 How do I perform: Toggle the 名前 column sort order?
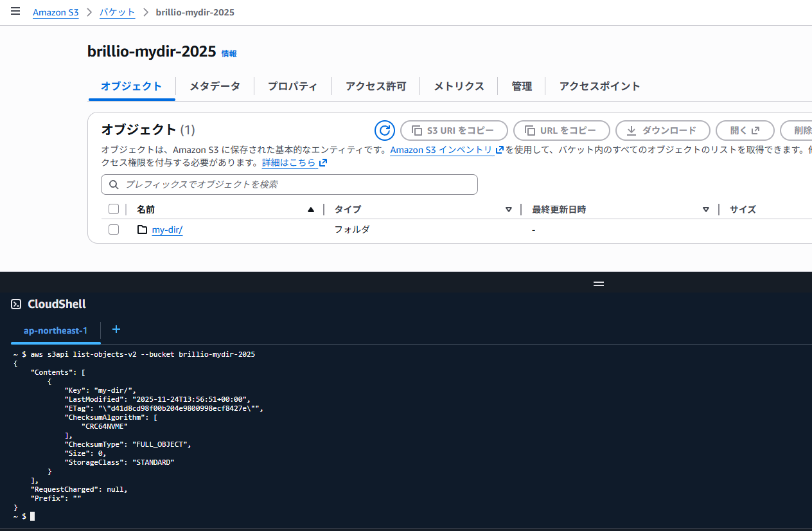click(311, 209)
